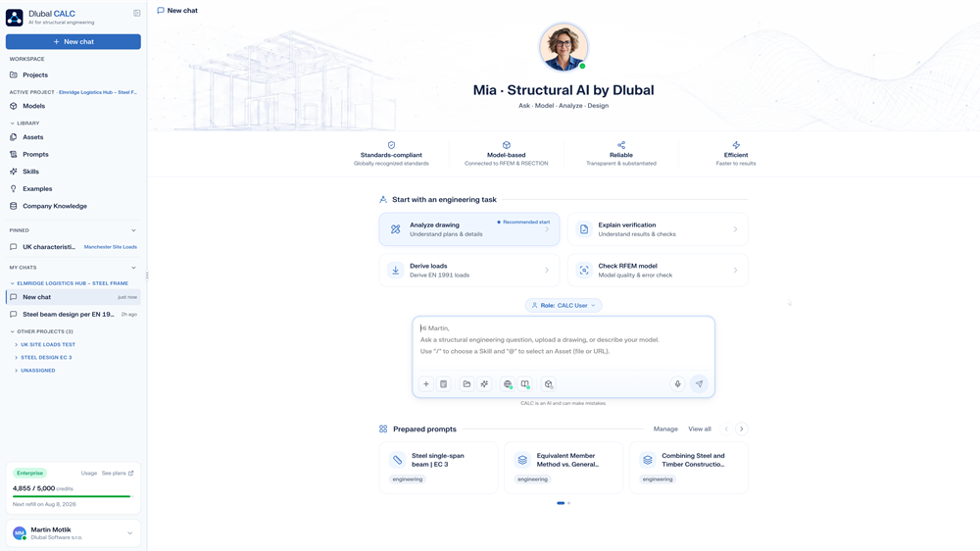Open Skills in the library
Image resolution: width=980 pixels, height=551 pixels.
tap(73, 172)
